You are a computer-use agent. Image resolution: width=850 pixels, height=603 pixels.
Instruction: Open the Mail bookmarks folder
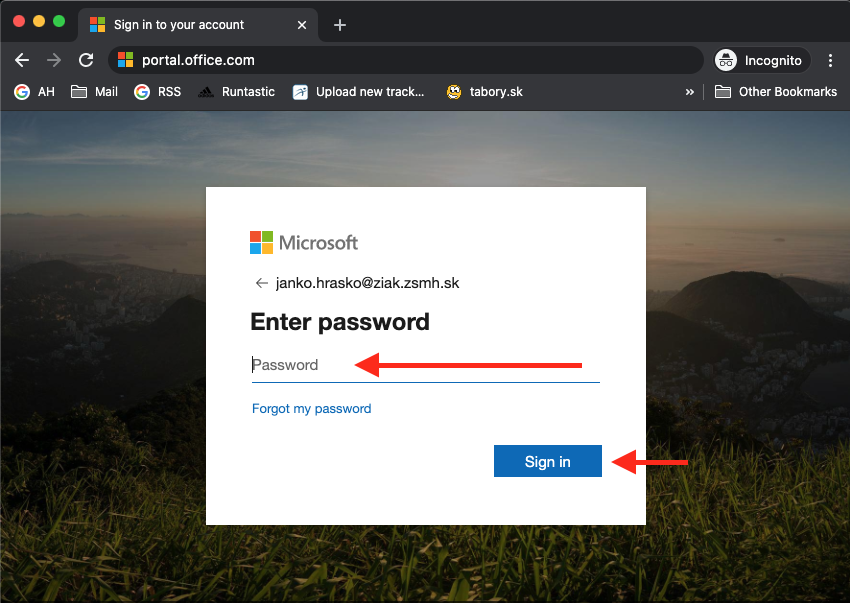tap(95, 92)
